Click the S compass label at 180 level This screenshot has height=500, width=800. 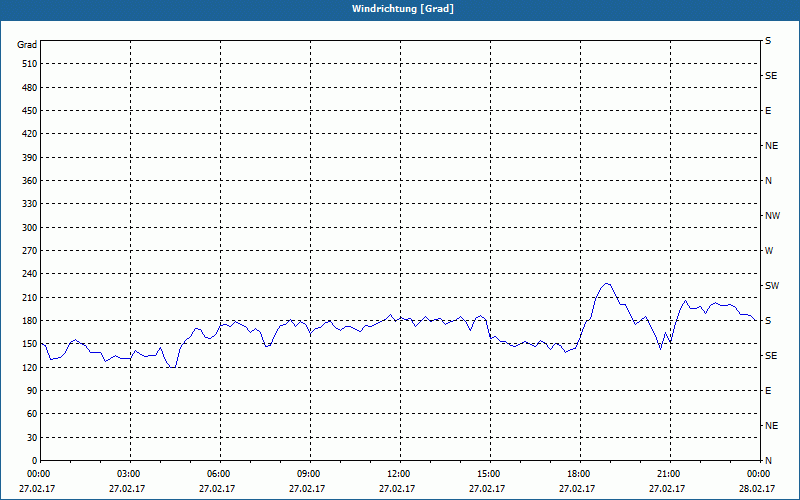(768, 321)
